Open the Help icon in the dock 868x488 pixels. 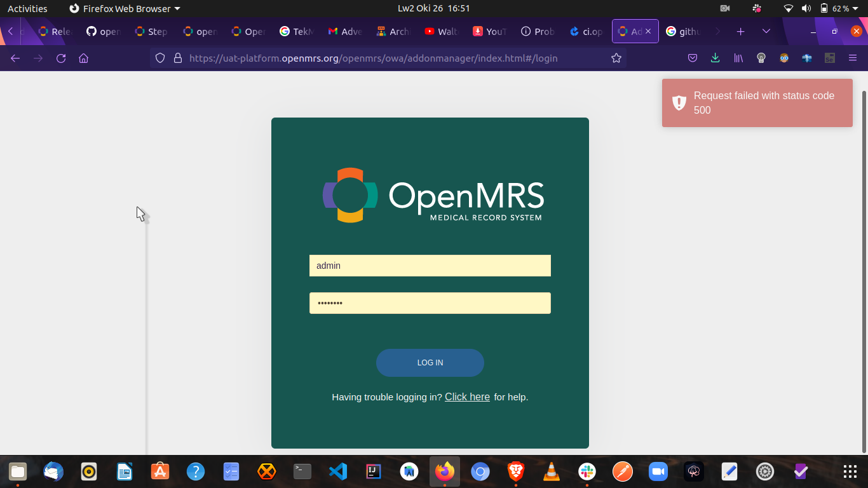[x=196, y=471]
